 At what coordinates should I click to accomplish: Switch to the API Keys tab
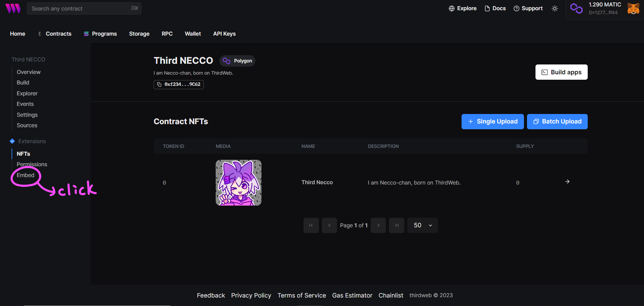pyautogui.click(x=225, y=34)
